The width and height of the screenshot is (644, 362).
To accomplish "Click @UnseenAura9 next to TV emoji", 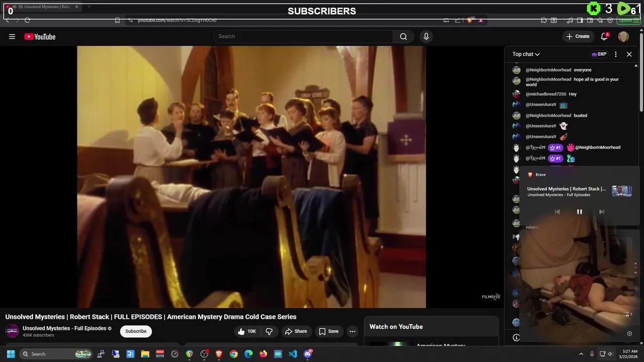I will 541,105.
